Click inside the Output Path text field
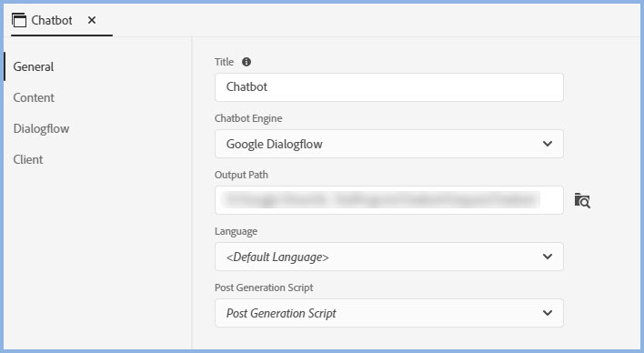This screenshot has height=353, width=644. [389, 200]
